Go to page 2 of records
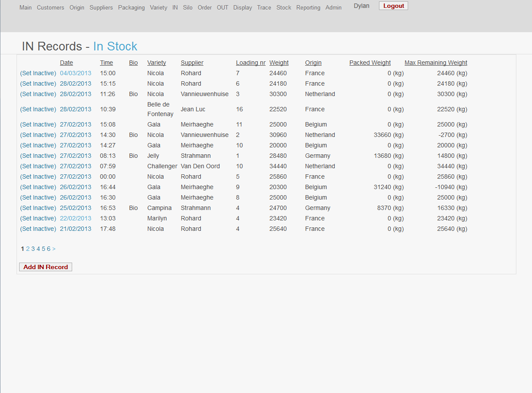This screenshot has width=532, height=393. click(x=28, y=249)
